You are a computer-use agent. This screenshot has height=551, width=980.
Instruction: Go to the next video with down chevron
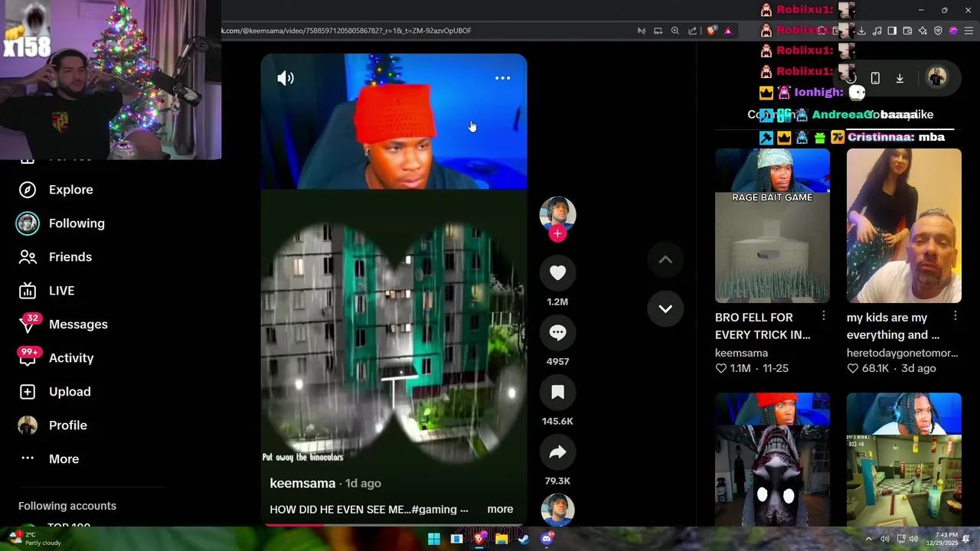[665, 309]
